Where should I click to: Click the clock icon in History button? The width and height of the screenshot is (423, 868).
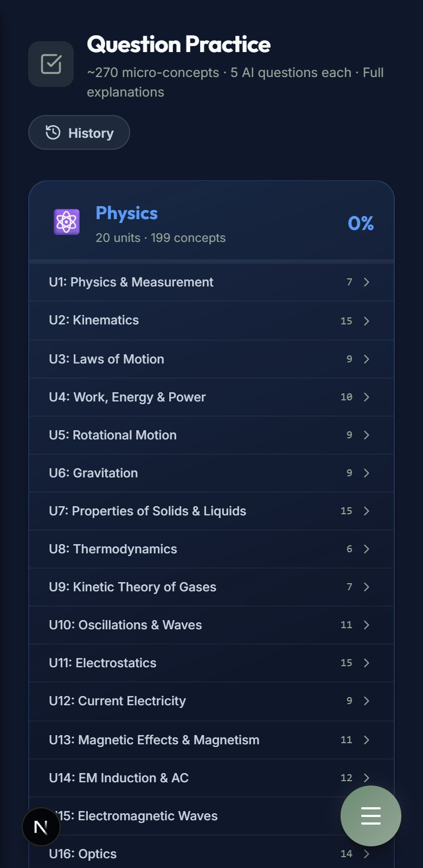pyautogui.click(x=53, y=132)
